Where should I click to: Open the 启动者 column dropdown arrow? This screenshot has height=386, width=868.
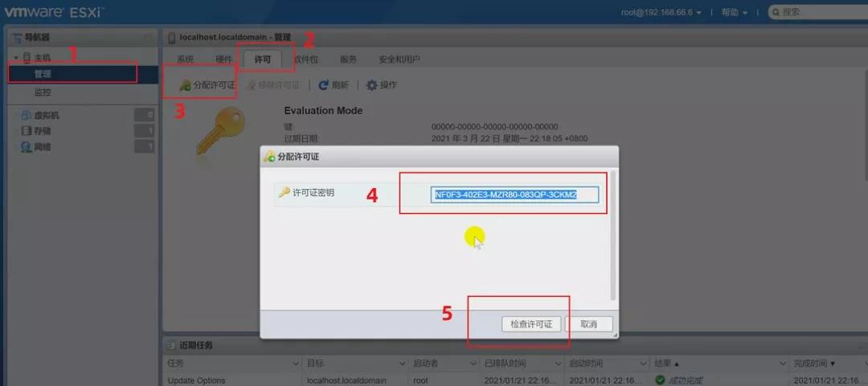point(473,363)
